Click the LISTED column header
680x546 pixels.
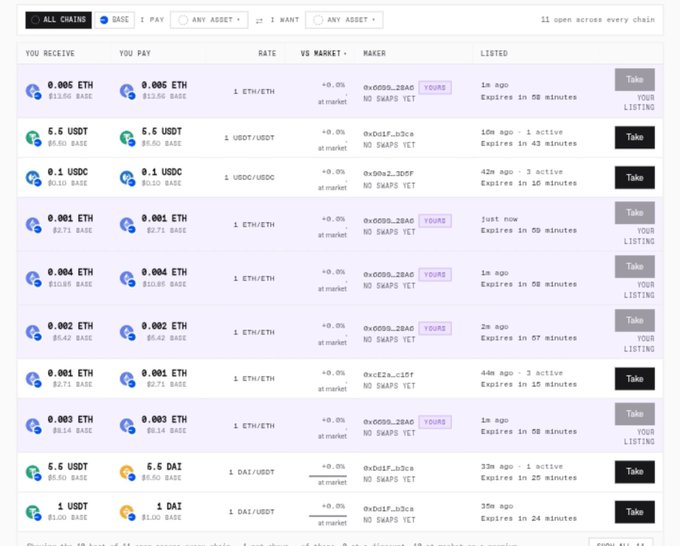pos(494,53)
